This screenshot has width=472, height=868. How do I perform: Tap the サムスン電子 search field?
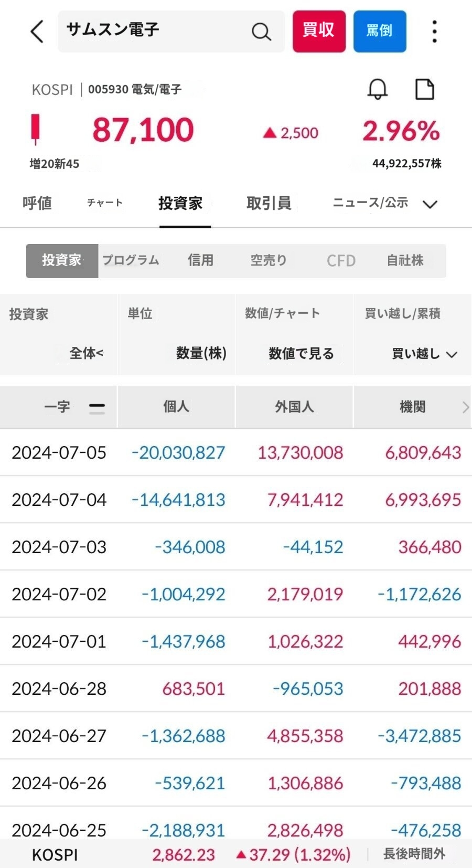157,31
